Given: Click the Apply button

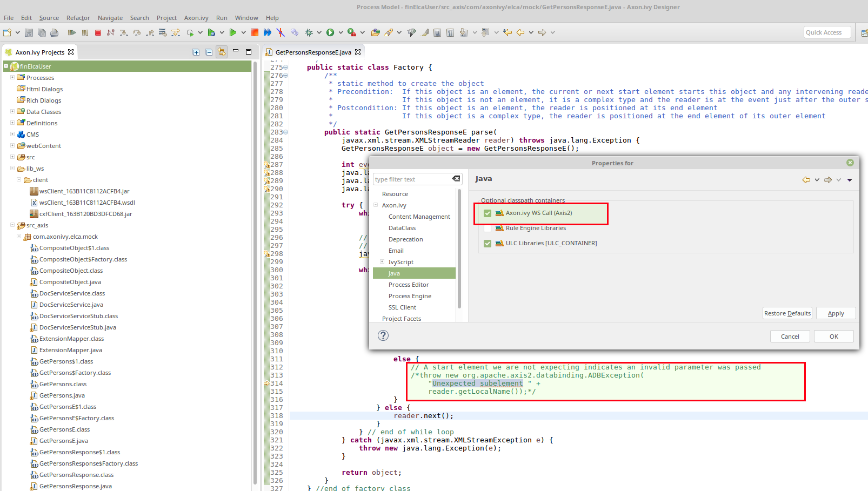Looking at the screenshot, I should point(836,313).
